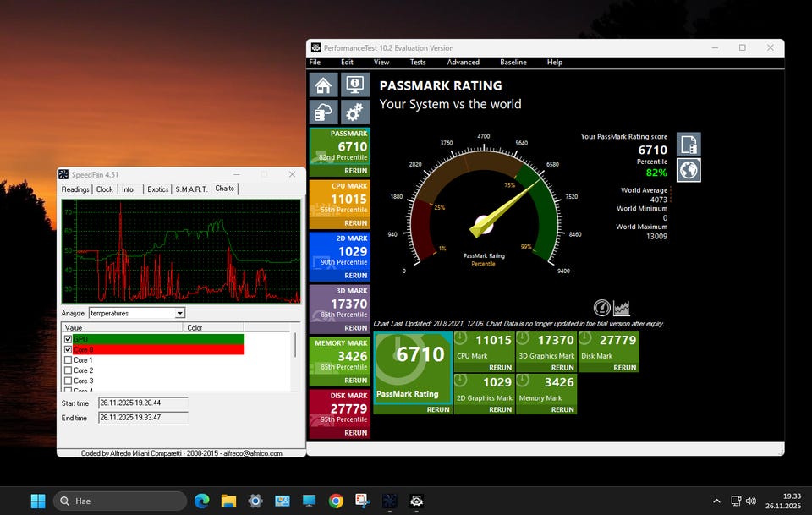Rerun the CPU Mark test in sidebar
This screenshot has height=515, width=812.
(355, 223)
